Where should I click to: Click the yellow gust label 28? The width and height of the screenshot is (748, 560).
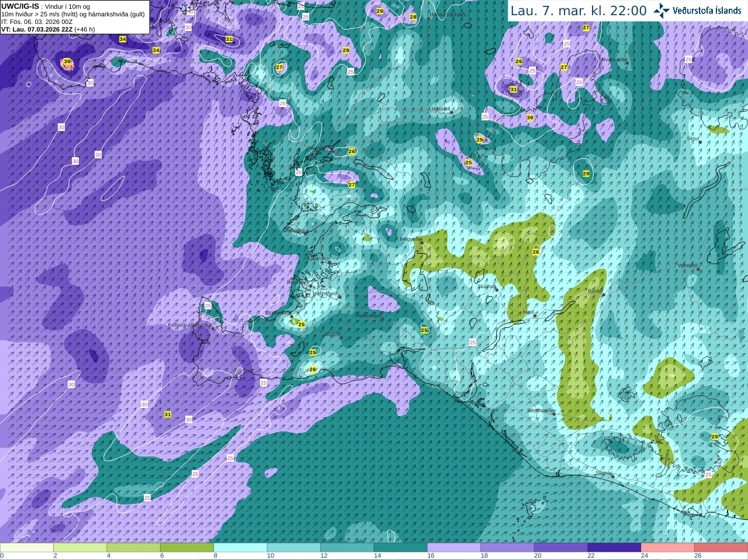(413, 17)
